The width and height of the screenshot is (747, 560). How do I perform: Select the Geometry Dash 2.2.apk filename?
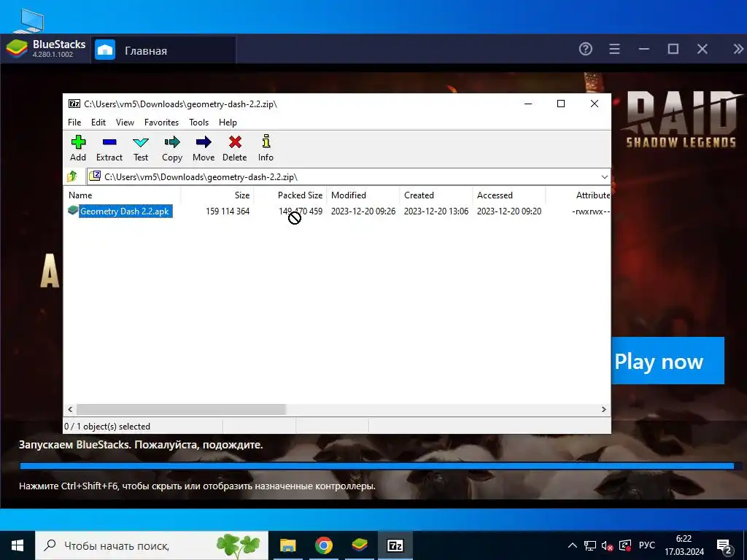pyautogui.click(x=125, y=211)
